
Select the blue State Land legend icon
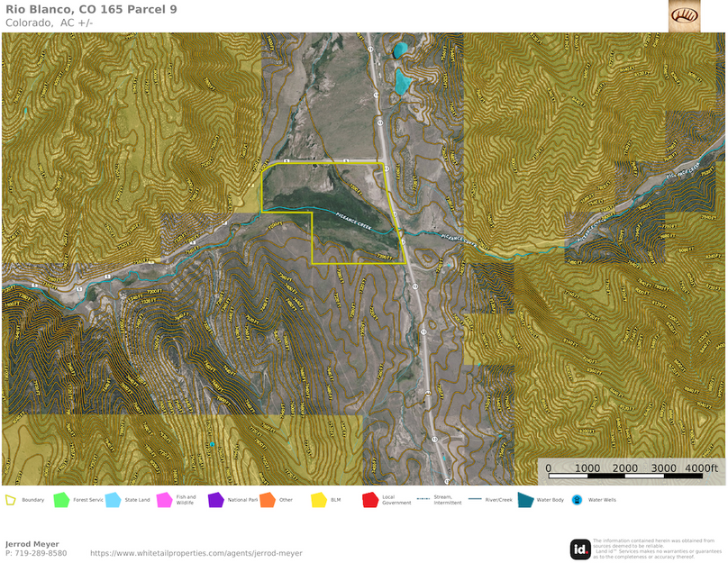113,499
